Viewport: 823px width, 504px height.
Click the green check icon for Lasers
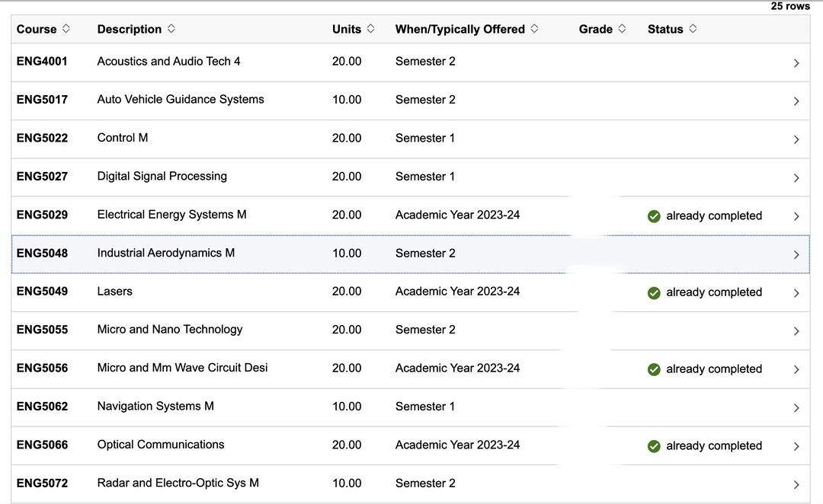(654, 292)
